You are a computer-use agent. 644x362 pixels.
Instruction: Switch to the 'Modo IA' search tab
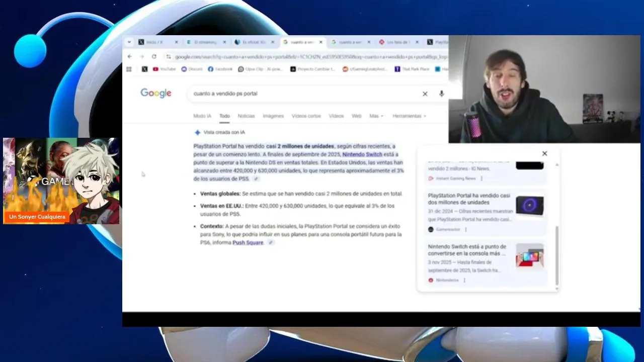[202, 116]
